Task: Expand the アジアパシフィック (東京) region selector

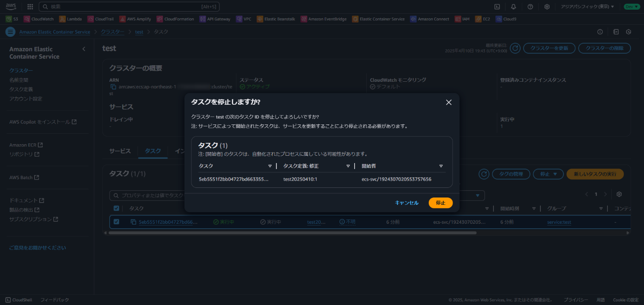Action: click(x=587, y=6)
